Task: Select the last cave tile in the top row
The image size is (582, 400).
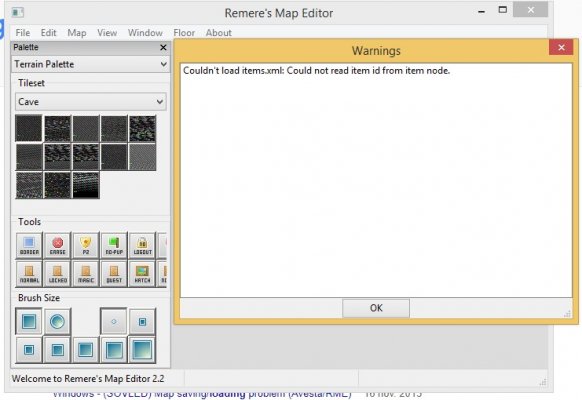Action: click(x=143, y=128)
